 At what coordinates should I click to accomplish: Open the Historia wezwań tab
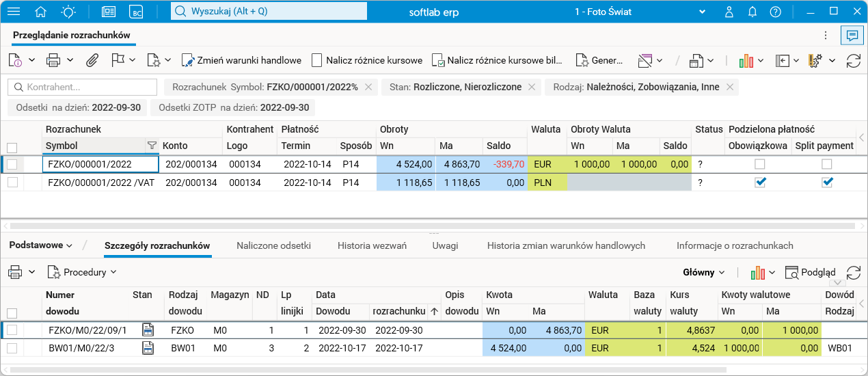(372, 245)
